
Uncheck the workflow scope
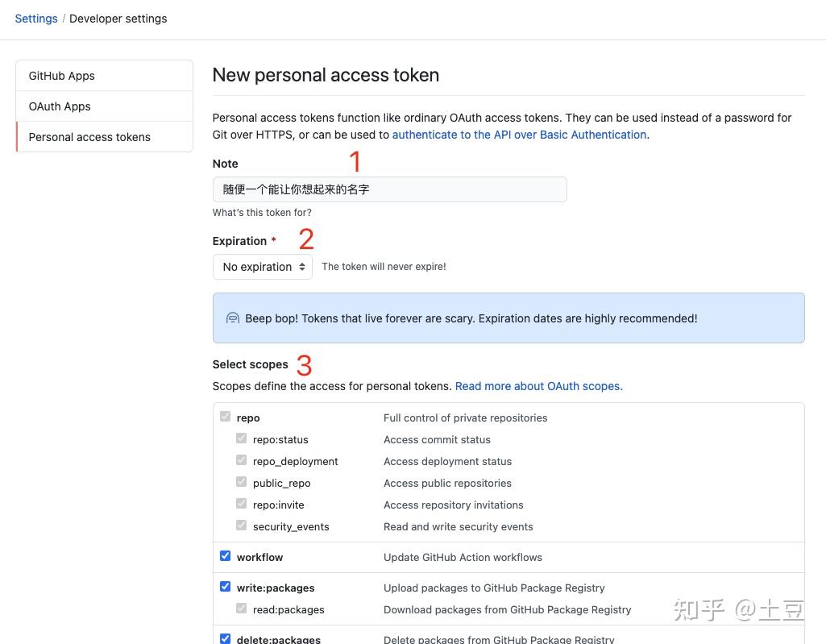click(225, 555)
